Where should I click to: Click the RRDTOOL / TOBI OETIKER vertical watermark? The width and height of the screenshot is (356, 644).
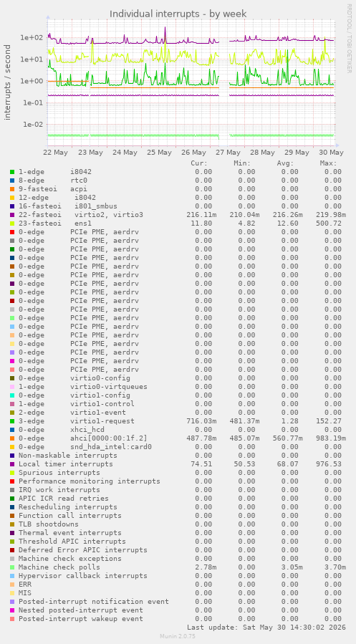pyautogui.click(x=349, y=39)
